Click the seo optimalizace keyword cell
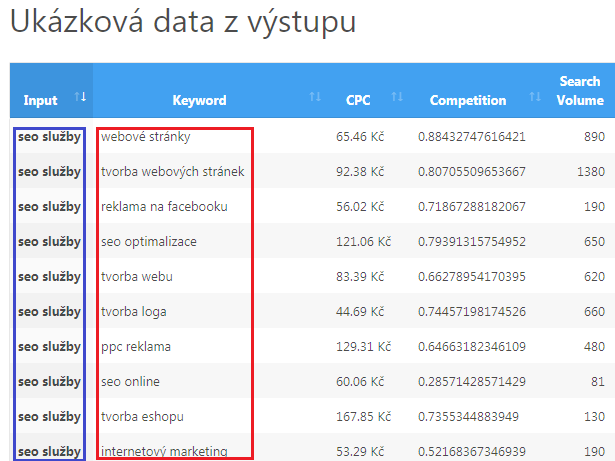The height and width of the screenshot is (461, 615). (x=149, y=242)
